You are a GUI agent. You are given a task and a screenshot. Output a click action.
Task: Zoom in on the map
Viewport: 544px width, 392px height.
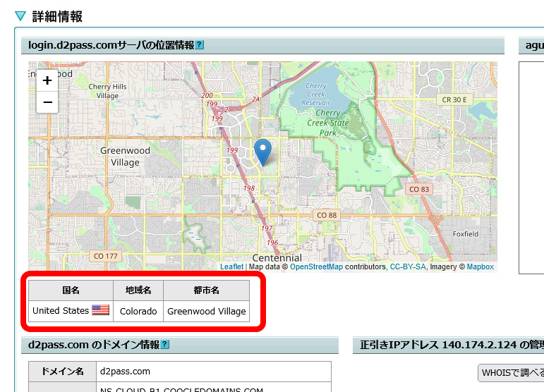[47, 80]
